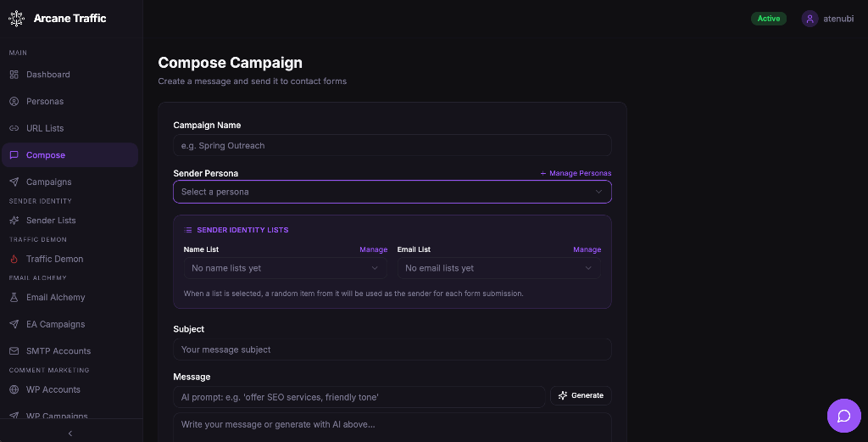
Task: Collapse the sidebar with the left chevron
Action: point(70,434)
